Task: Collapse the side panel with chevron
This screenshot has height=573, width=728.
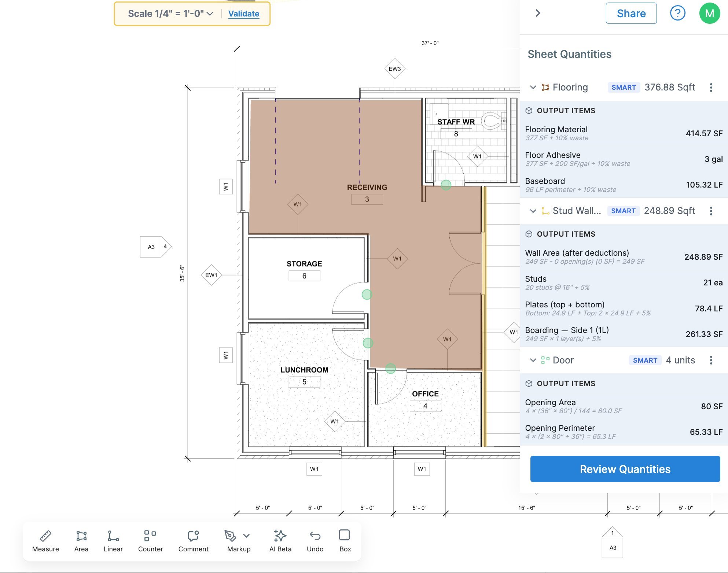Action: tap(538, 14)
